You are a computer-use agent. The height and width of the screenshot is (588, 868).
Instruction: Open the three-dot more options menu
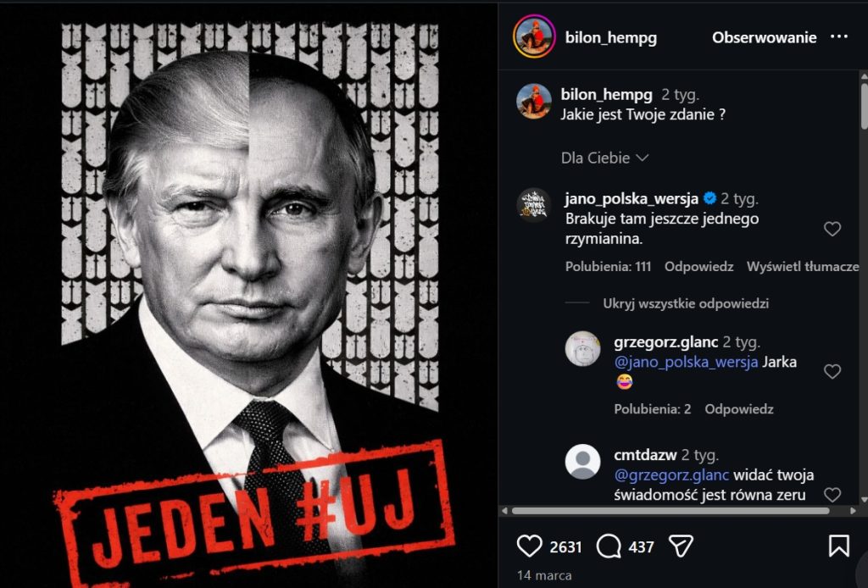click(x=839, y=37)
